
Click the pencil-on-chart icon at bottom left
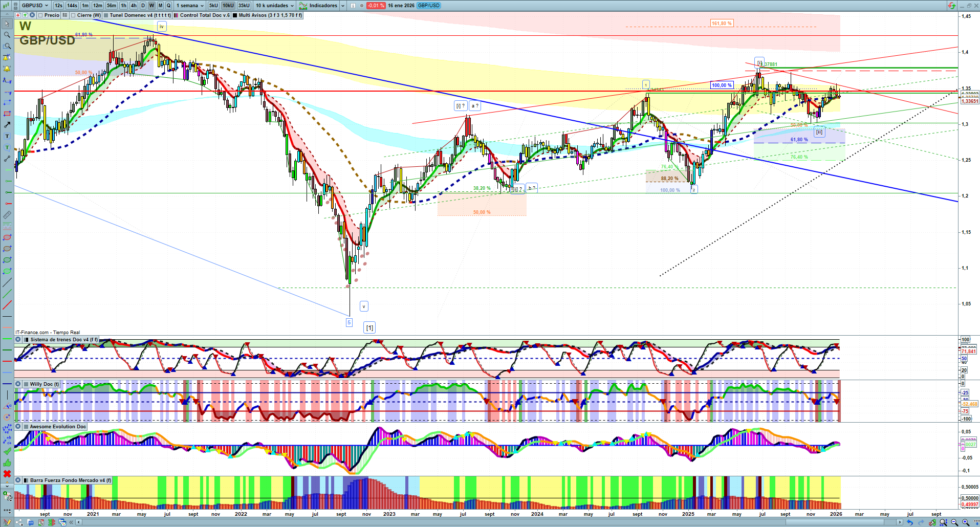(x=7, y=522)
